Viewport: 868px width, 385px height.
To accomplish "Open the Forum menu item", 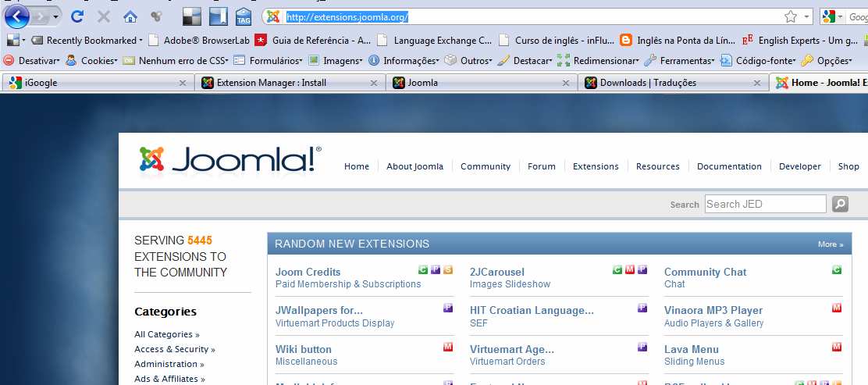I will (x=542, y=166).
